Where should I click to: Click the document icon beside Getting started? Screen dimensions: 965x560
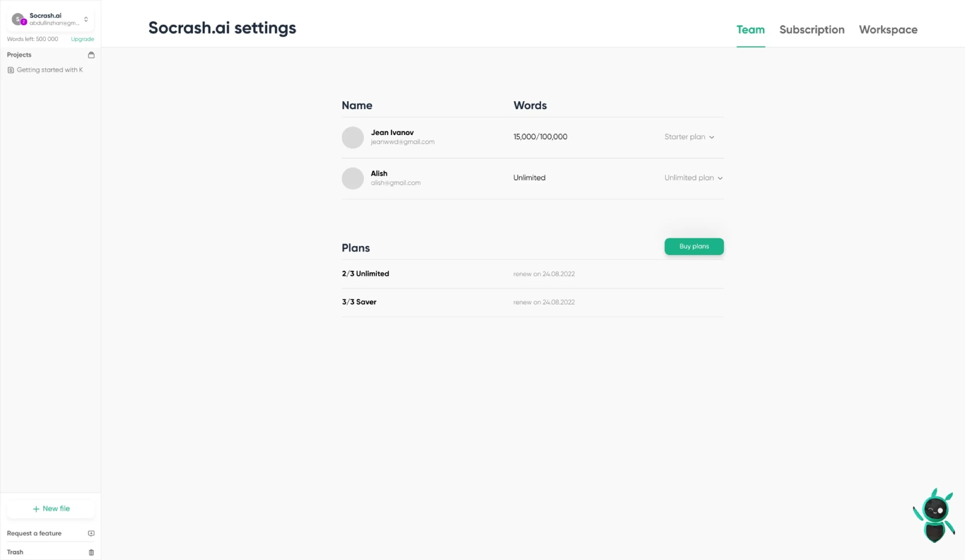tap(11, 70)
